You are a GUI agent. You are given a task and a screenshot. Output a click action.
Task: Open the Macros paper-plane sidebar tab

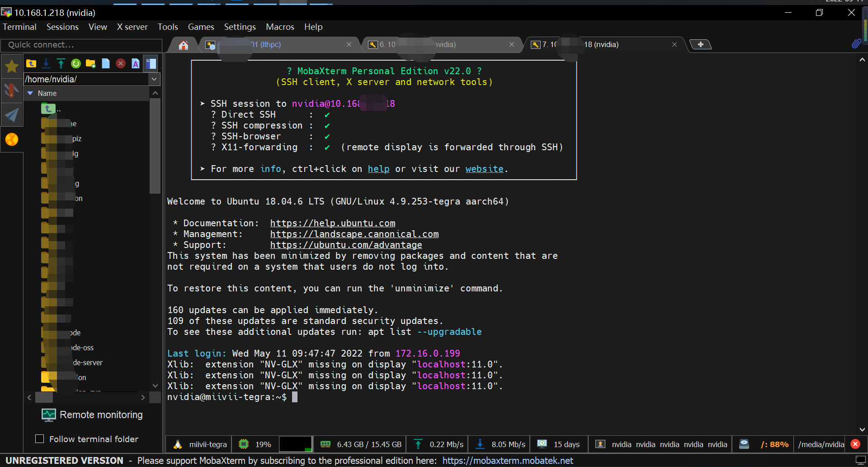(12, 115)
